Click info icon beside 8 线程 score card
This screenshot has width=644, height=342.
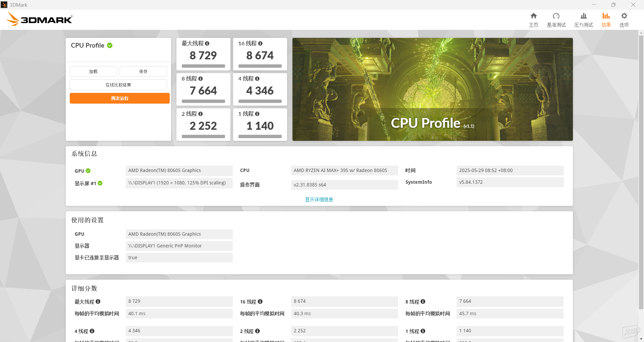(201, 79)
